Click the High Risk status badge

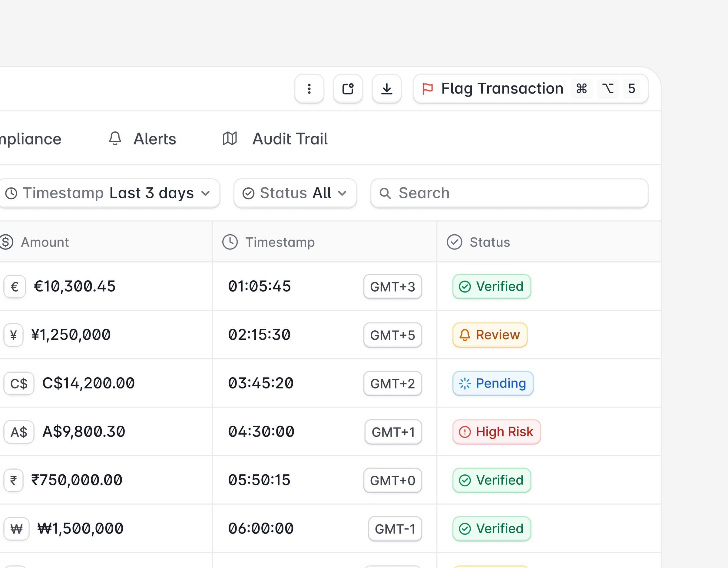pos(496,432)
